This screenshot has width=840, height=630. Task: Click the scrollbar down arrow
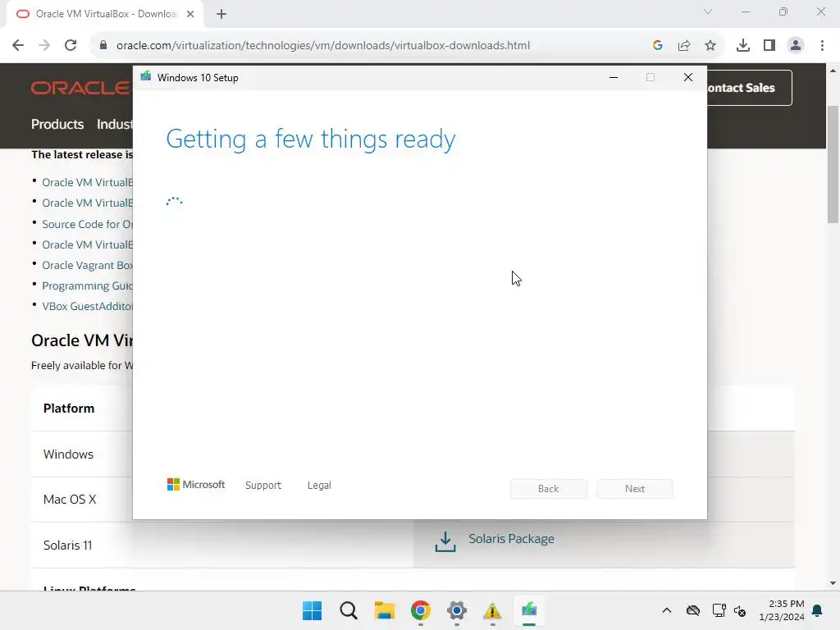833,583
